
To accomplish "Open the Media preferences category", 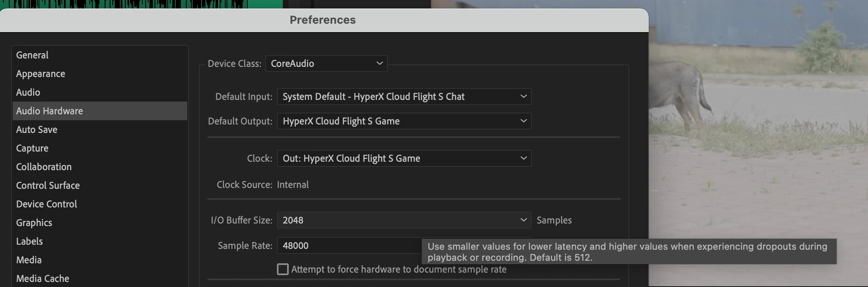I will point(100,260).
